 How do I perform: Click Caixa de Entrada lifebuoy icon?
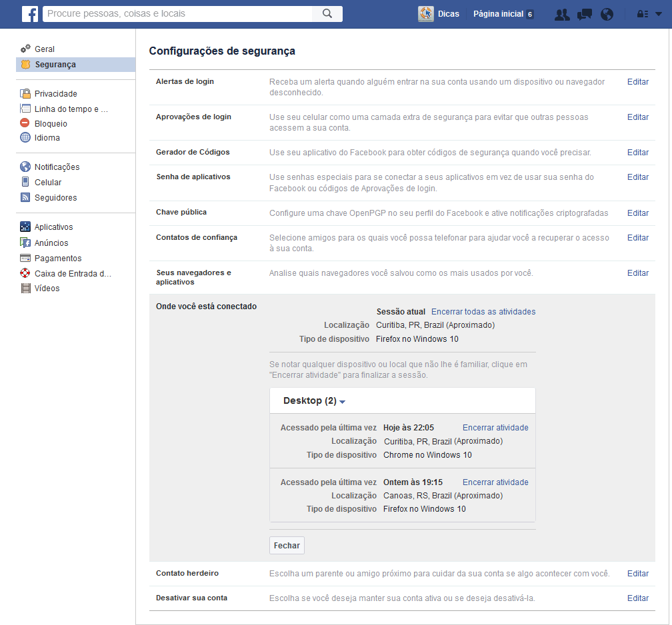tap(25, 273)
